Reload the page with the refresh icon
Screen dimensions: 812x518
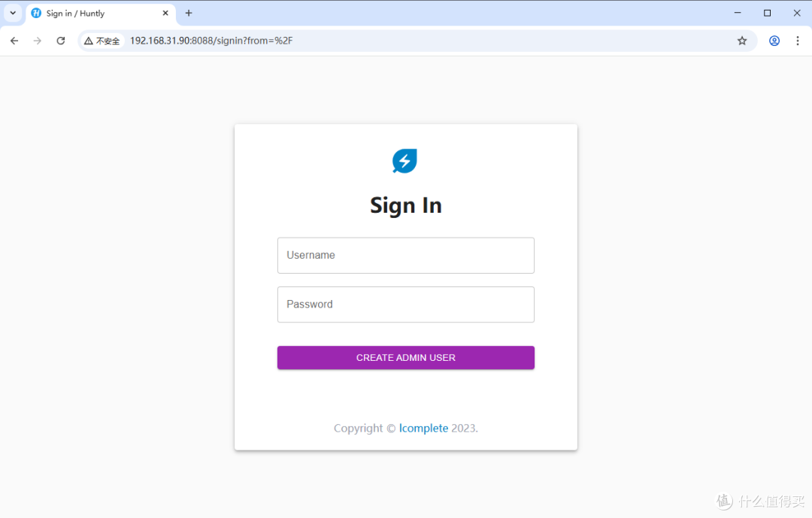[61, 41]
